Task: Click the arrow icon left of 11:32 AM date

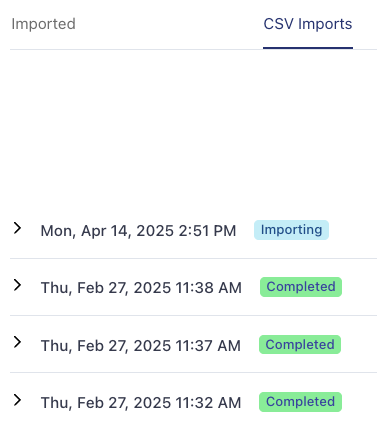Action: pos(17,400)
